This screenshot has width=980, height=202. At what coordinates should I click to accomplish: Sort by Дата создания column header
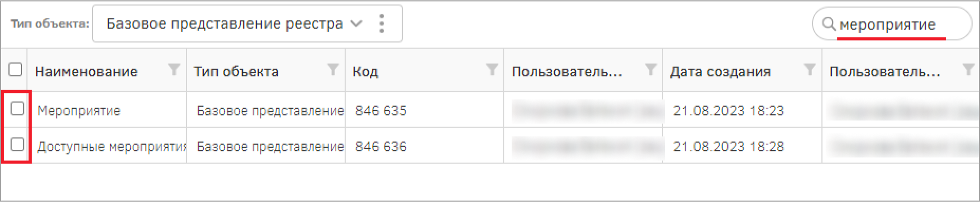[720, 72]
